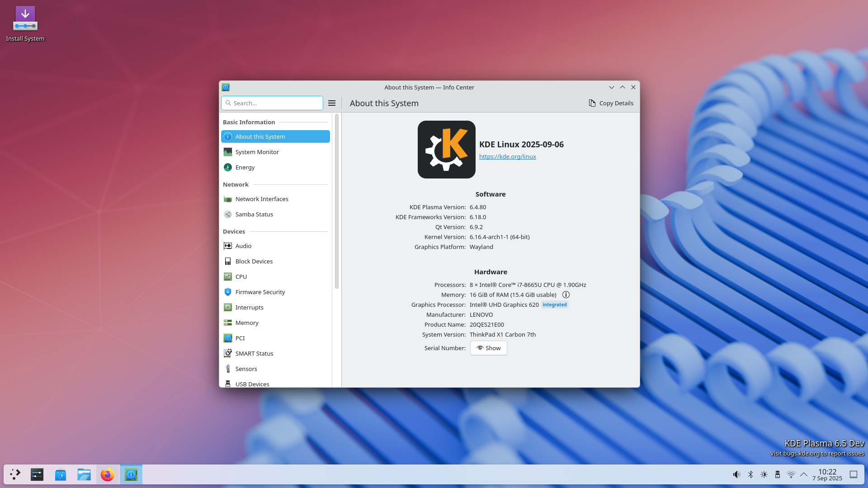Image resolution: width=868 pixels, height=488 pixels.
Task: Click the Network Interfaces card icon
Action: pos(228,199)
